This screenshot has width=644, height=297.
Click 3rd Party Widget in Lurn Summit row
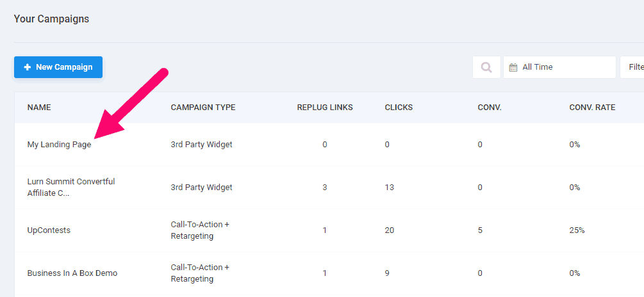tap(201, 188)
